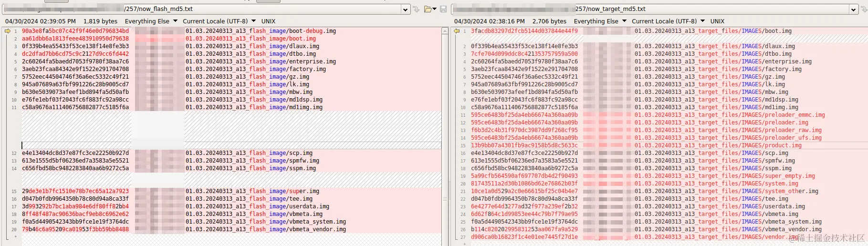Click the left line 'flash_image/factory.img'
This screenshot has height=246, width=868.
pyautogui.click(x=288, y=69)
